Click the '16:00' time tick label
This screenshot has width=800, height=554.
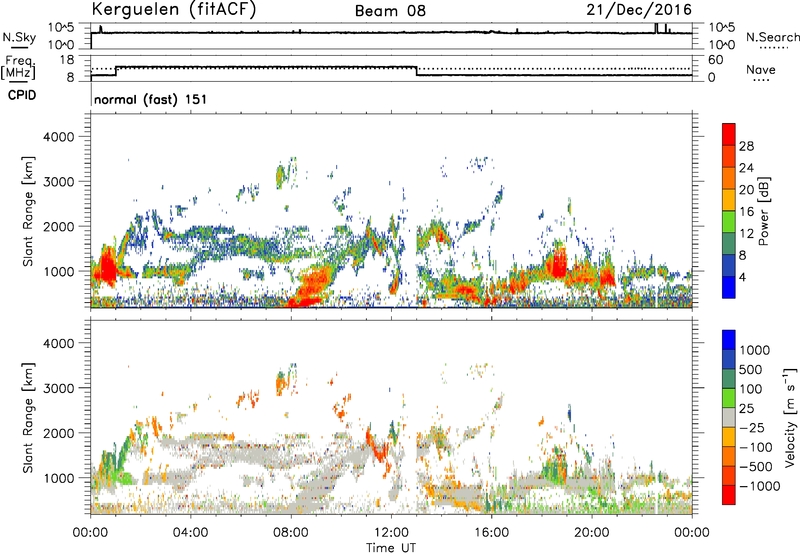click(491, 533)
